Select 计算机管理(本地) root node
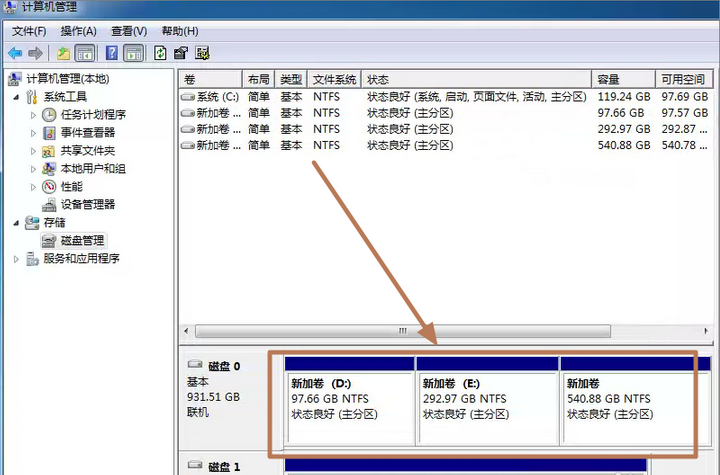The height and width of the screenshot is (475, 720). click(x=68, y=79)
